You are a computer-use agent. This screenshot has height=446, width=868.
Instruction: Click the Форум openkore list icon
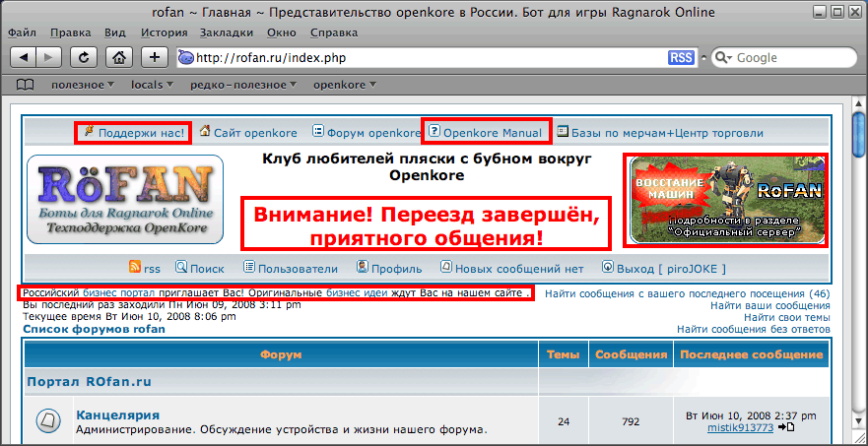click(x=318, y=131)
